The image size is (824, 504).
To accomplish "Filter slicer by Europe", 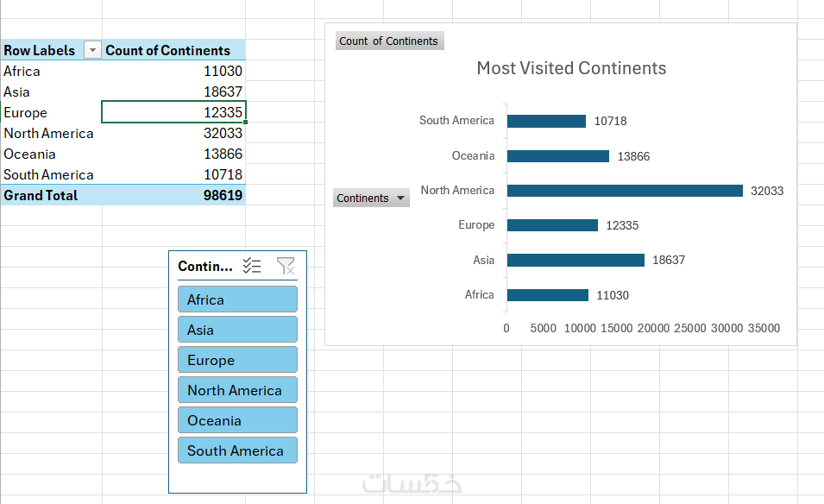I will point(237,360).
